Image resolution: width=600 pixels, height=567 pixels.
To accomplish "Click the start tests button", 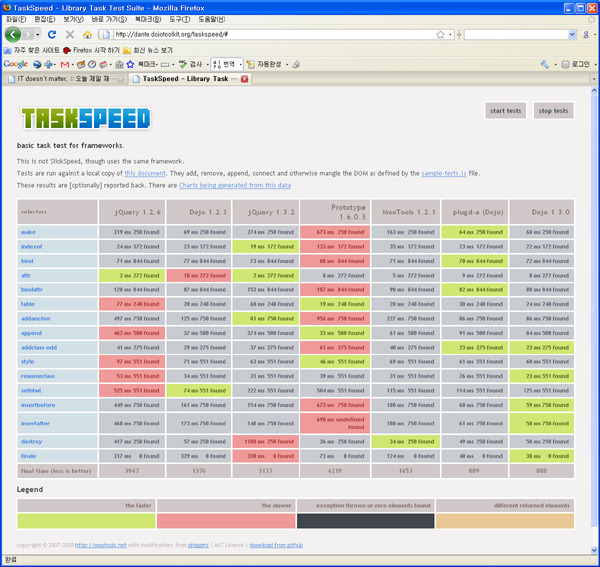I will pyautogui.click(x=505, y=111).
